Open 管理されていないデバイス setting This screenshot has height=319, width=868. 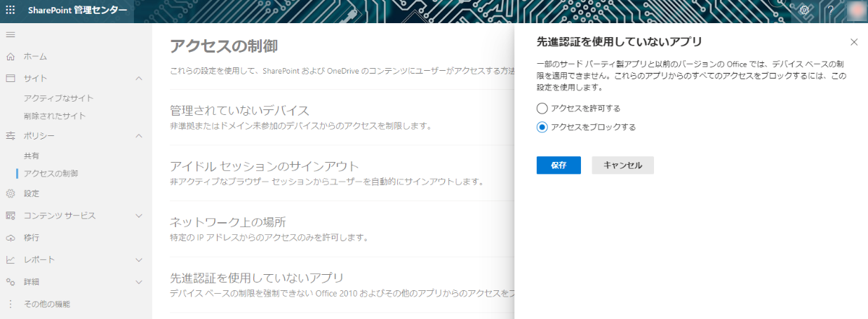(x=239, y=111)
